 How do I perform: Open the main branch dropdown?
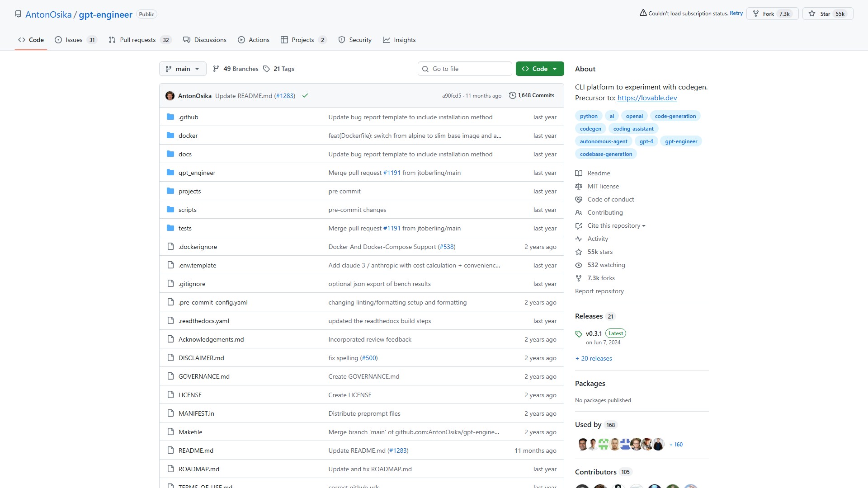point(183,69)
